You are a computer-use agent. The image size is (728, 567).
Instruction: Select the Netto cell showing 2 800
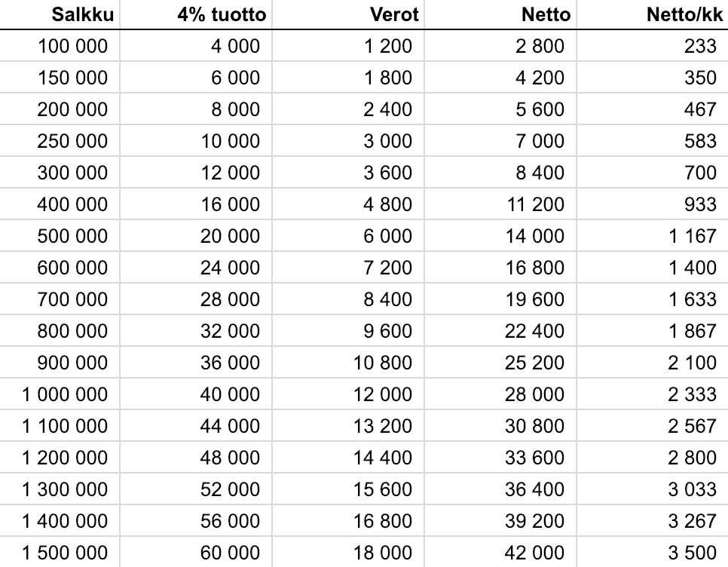tap(539, 47)
